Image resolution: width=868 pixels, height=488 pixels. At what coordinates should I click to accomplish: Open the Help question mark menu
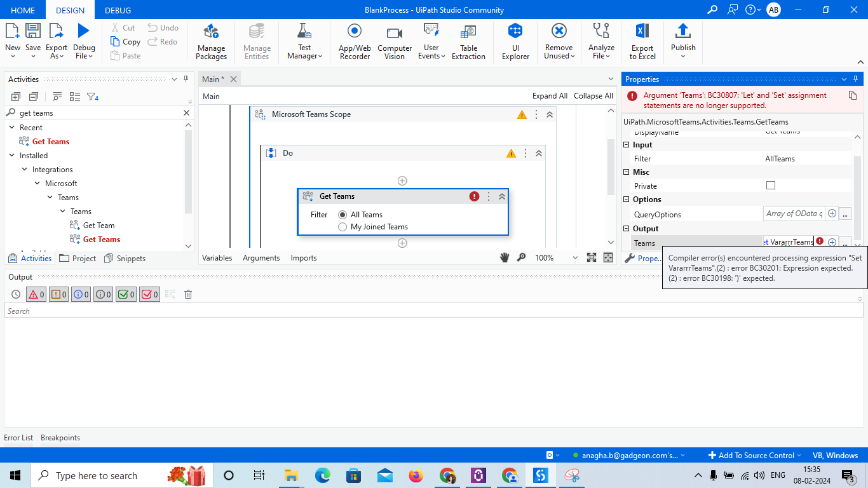[752, 10]
